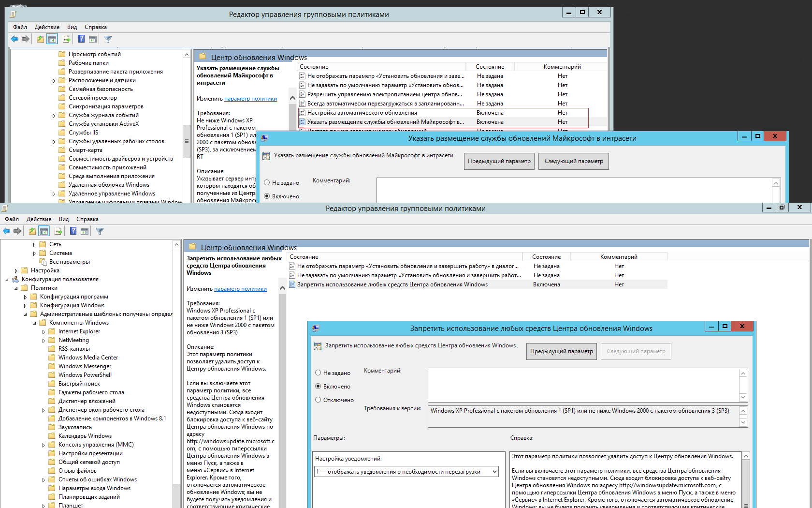
Task: Expand the 'Сеть' node in lower tree
Action: pos(34,245)
